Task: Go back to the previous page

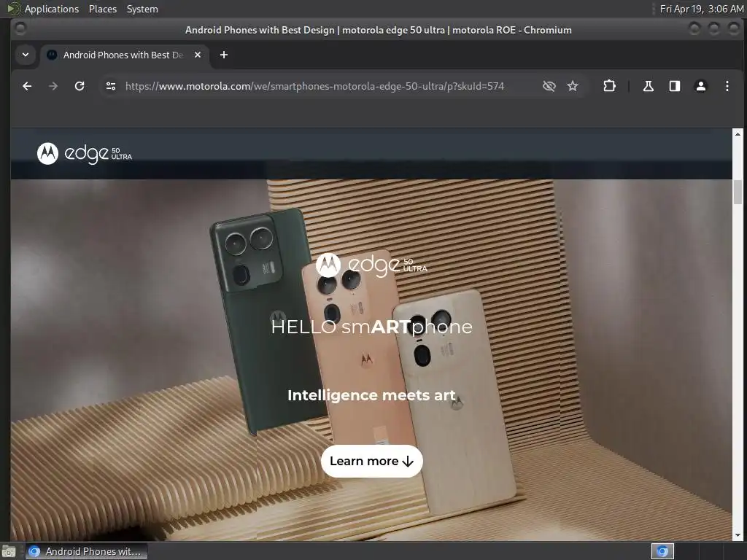Action: click(x=27, y=86)
